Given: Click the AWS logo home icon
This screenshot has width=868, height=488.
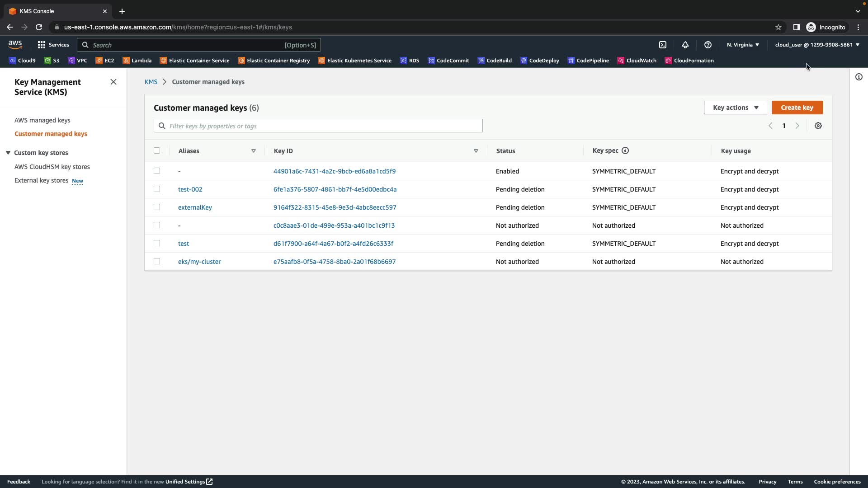Looking at the screenshot, I should coord(15,44).
